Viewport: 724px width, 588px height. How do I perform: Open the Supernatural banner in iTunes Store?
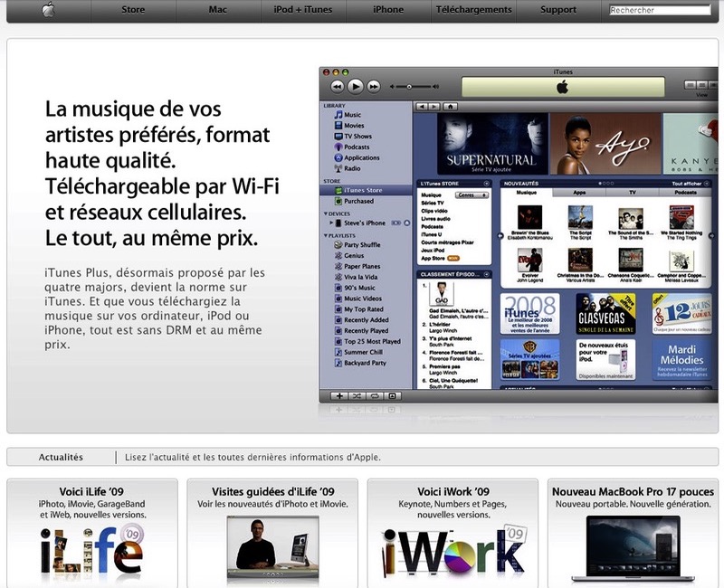pyautogui.click(x=492, y=144)
